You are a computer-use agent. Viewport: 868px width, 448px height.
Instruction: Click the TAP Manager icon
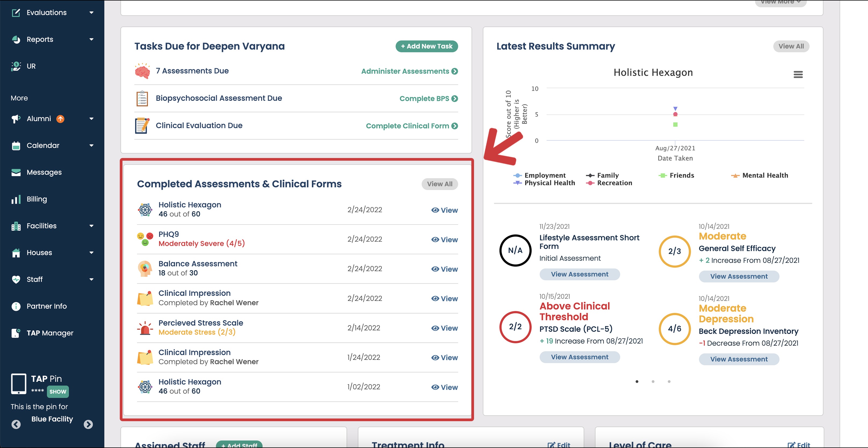pos(16,333)
